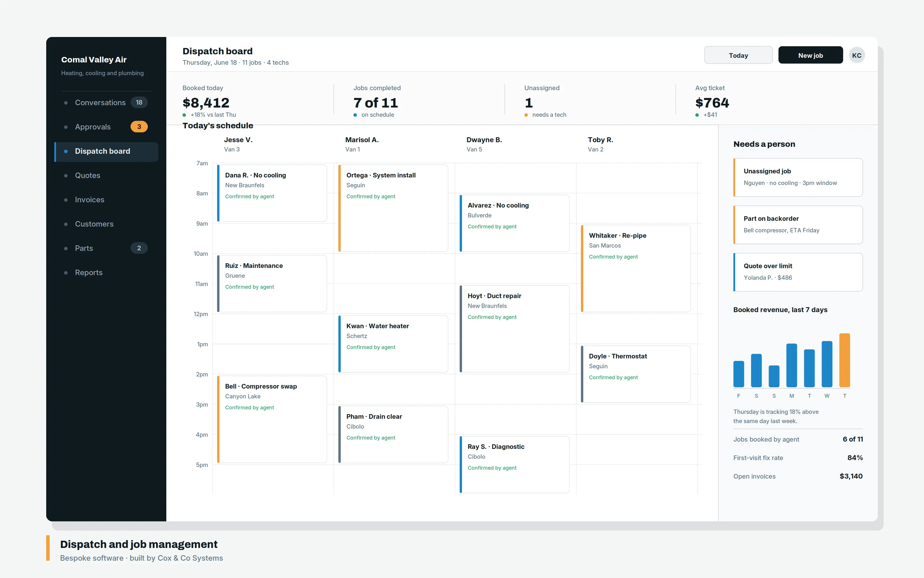The width and height of the screenshot is (924, 578).
Task: Open the Kwan Water heater job
Action: 393,344
